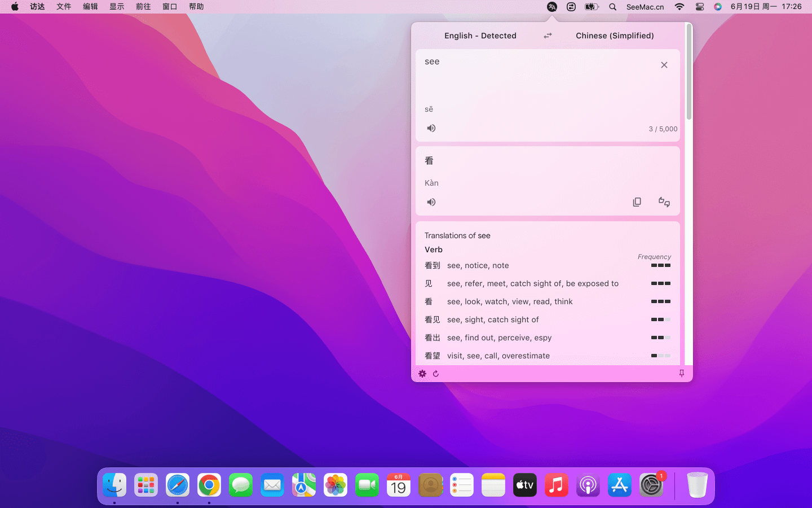Play pronunciation of source word see
The height and width of the screenshot is (508, 812).
click(x=431, y=128)
